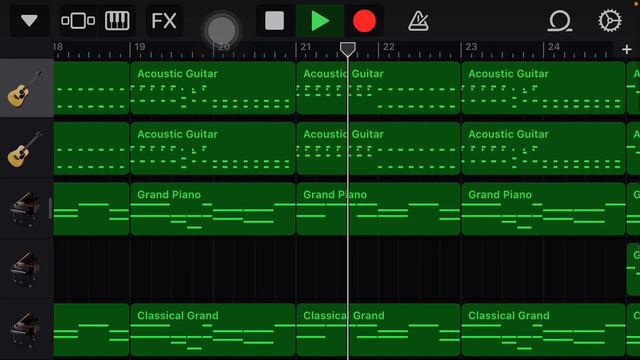This screenshot has width=640, height=360.
Task: Tap the track header resize handle
Action: (x=51, y=209)
